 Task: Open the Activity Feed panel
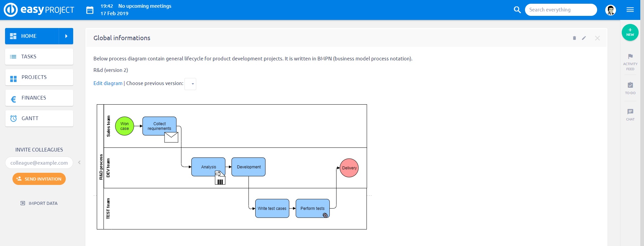(x=630, y=62)
